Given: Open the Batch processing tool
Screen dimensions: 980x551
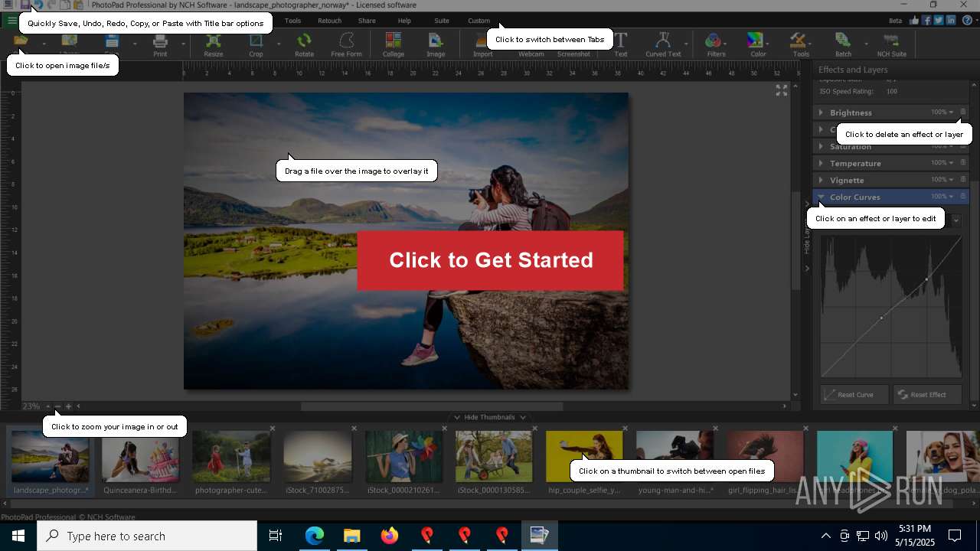Looking at the screenshot, I should pyautogui.click(x=843, y=44).
